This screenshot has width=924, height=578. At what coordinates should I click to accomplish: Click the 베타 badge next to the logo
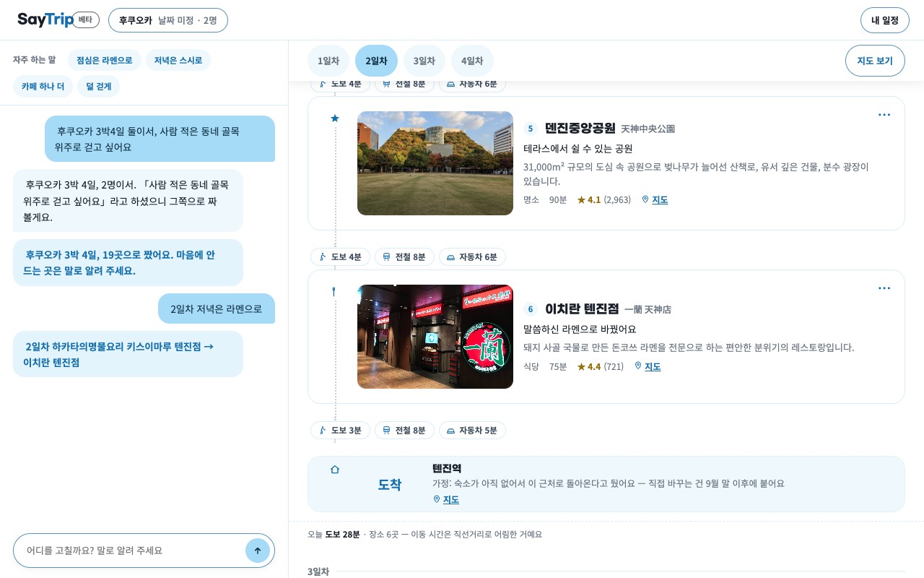85,20
